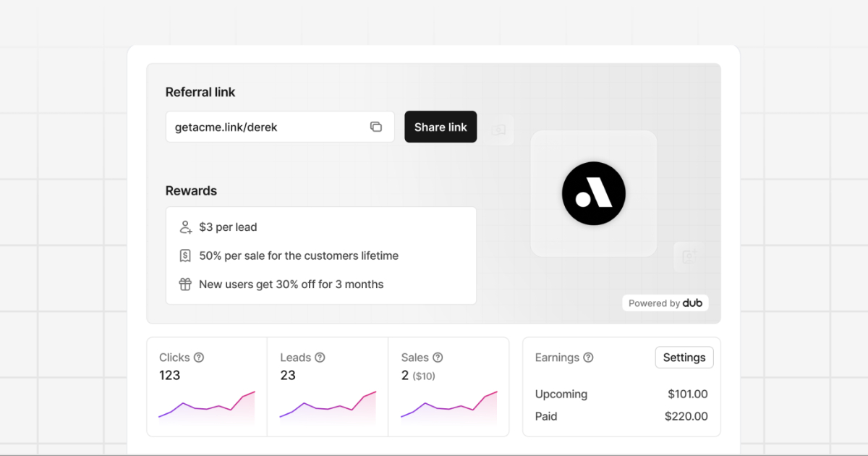Select the getacme.link/derek referral link field
The image size is (868, 456).
pyautogui.click(x=268, y=127)
